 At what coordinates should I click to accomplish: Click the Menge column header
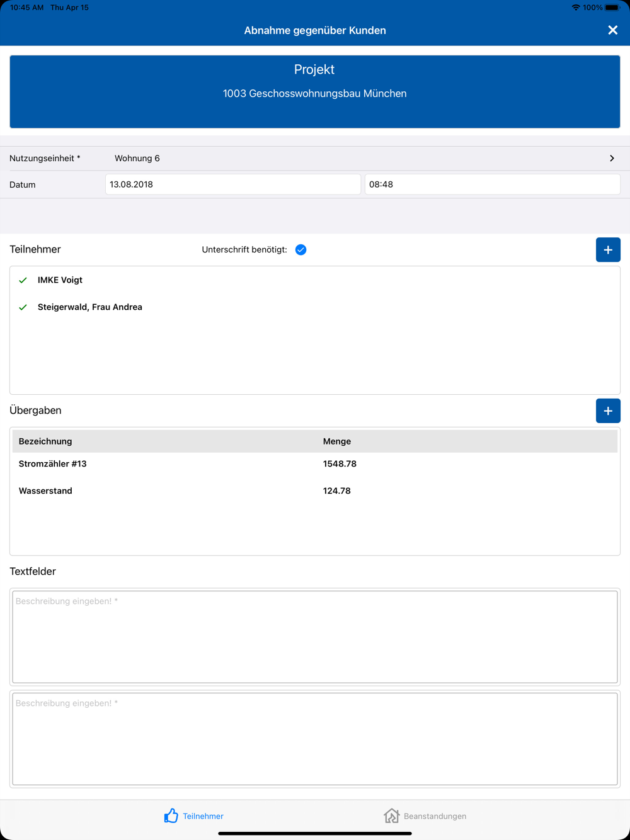pyautogui.click(x=337, y=441)
